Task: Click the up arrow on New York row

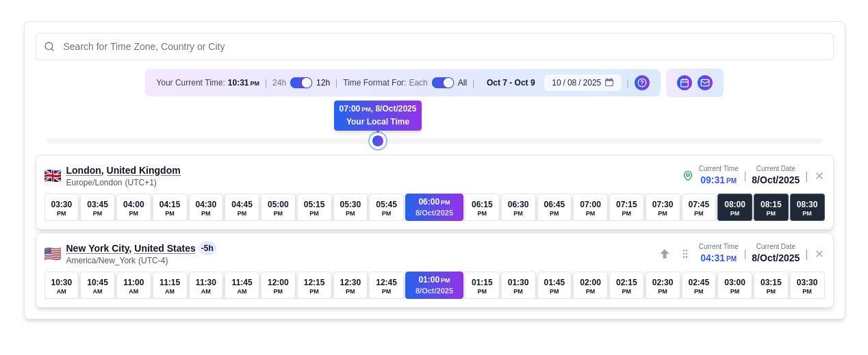Action: (x=664, y=254)
